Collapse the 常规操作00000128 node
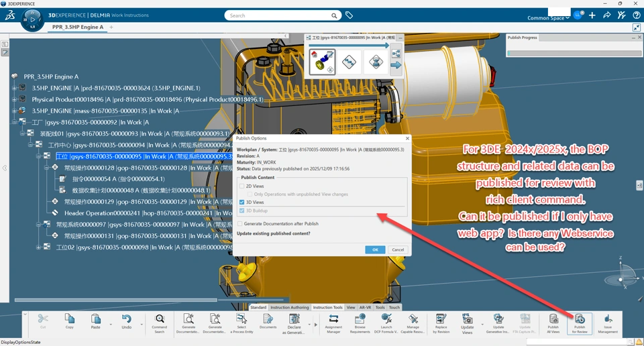This screenshot has height=346, width=644. click(x=47, y=168)
